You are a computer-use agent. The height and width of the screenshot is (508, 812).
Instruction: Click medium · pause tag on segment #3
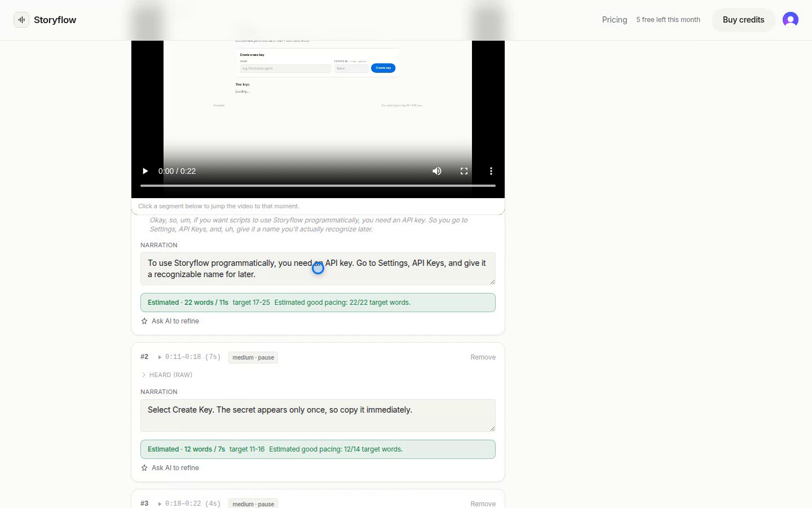(253, 503)
